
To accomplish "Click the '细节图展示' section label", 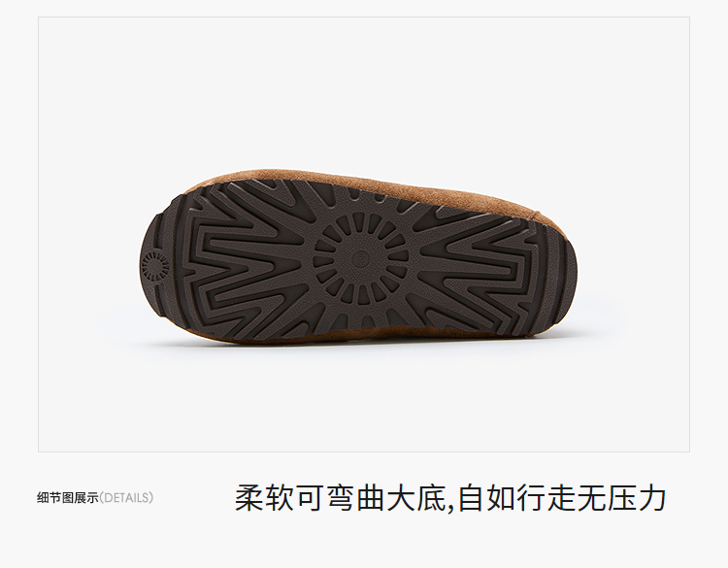I will click(68, 498).
